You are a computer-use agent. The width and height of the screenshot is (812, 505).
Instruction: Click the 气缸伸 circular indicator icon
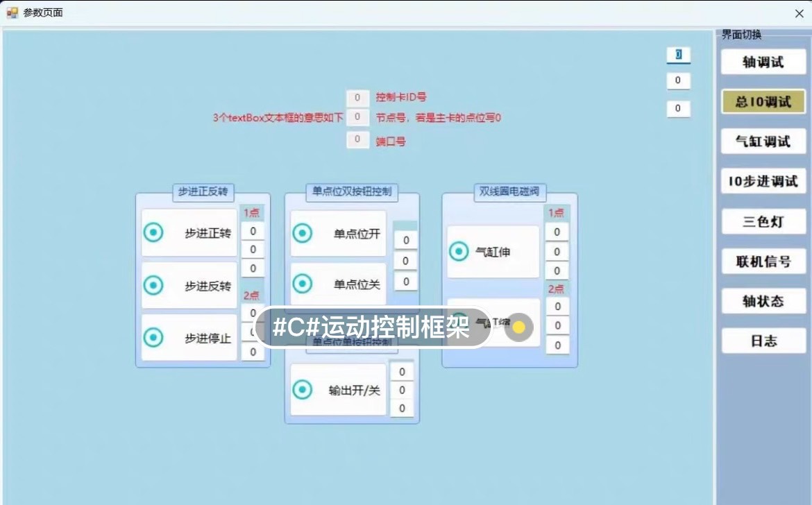458,251
